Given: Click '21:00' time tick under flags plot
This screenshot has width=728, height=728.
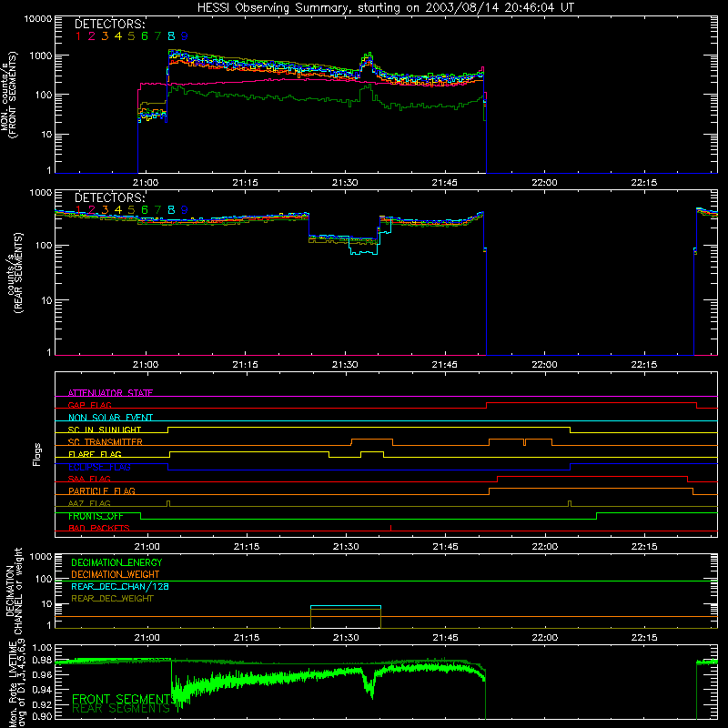Looking at the screenshot, I should coord(147,547).
